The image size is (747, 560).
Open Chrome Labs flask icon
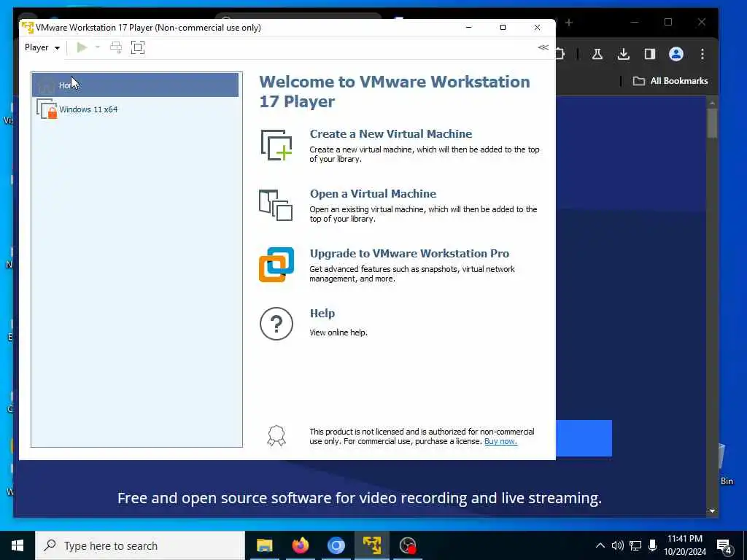[x=597, y=54]
